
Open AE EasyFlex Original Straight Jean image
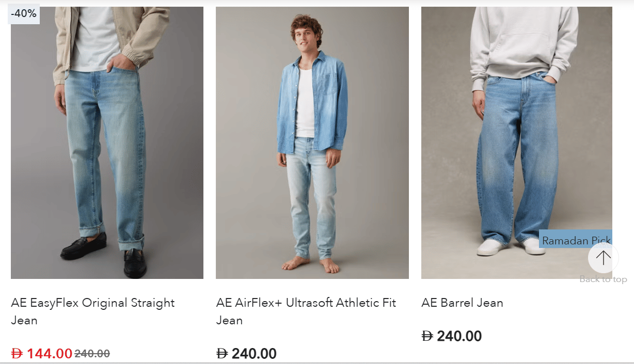coord(107,143)
